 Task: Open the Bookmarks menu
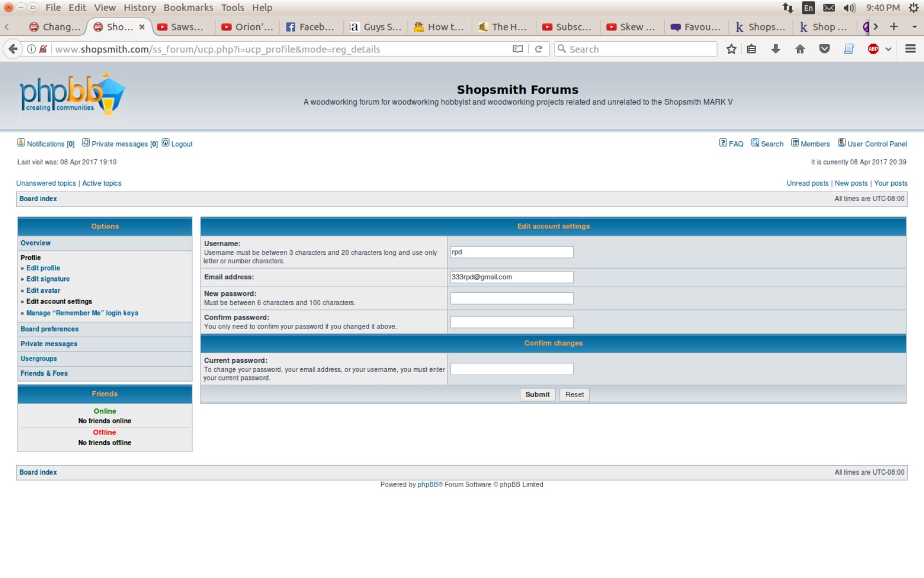click(188, 7)
